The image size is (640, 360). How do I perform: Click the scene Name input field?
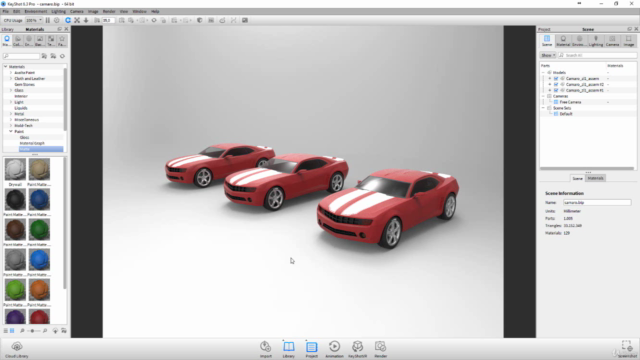(597, 202)
